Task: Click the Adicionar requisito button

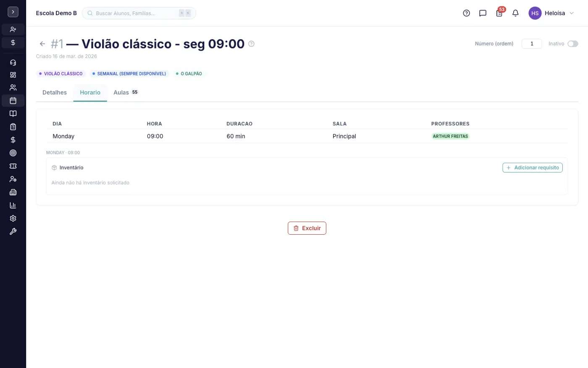Action: click(533, 167)
